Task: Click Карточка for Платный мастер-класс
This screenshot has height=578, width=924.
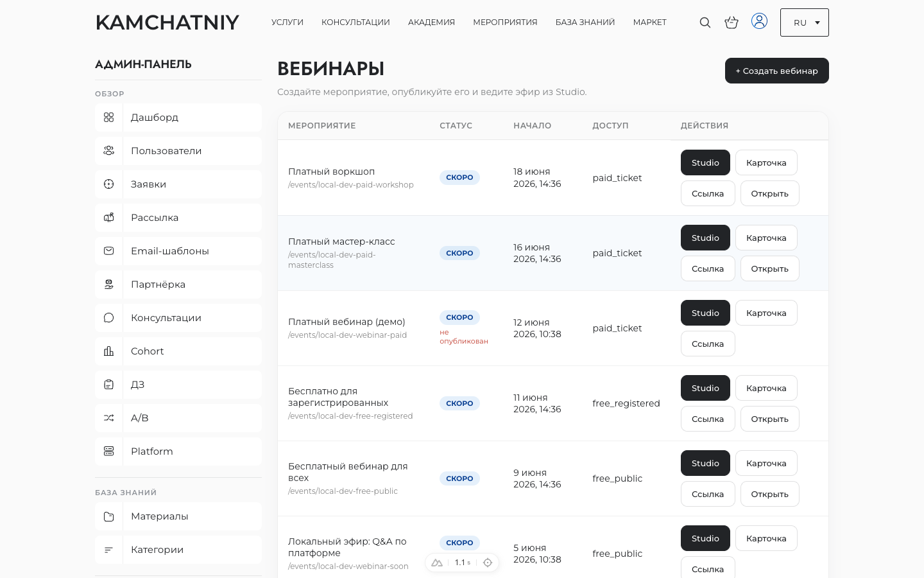Action: click(x=766, y=238)
